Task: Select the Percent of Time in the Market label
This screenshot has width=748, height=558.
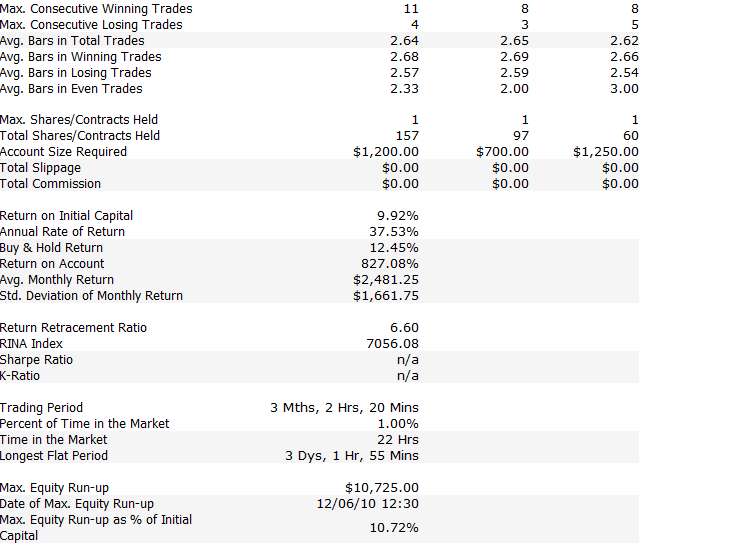Action: (x=84, y=424)
